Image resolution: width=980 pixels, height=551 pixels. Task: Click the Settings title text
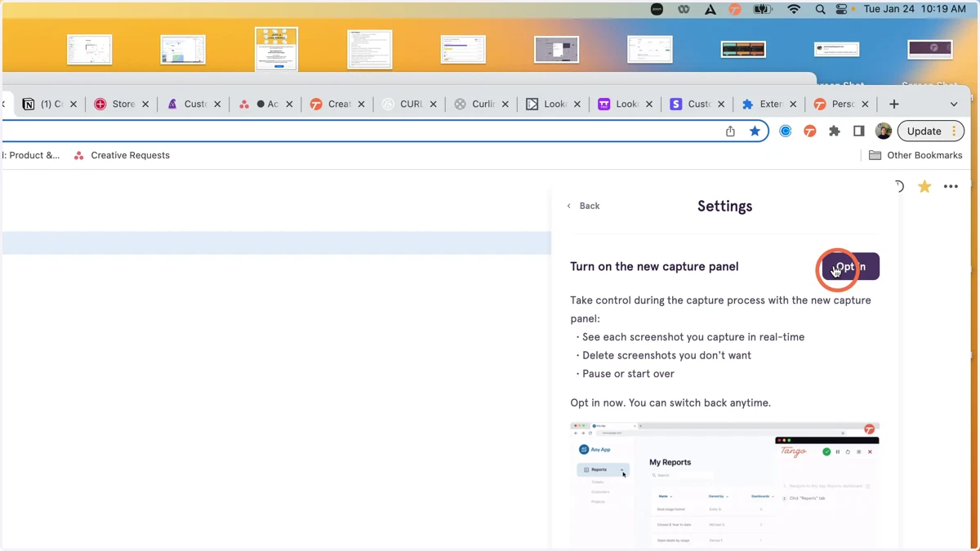pos(724,207)
